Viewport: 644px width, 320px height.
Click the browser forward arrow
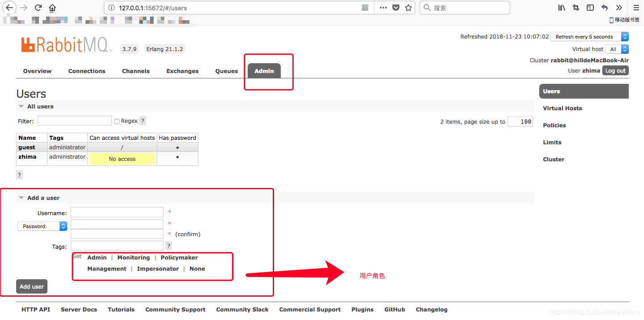coord(24,8)
